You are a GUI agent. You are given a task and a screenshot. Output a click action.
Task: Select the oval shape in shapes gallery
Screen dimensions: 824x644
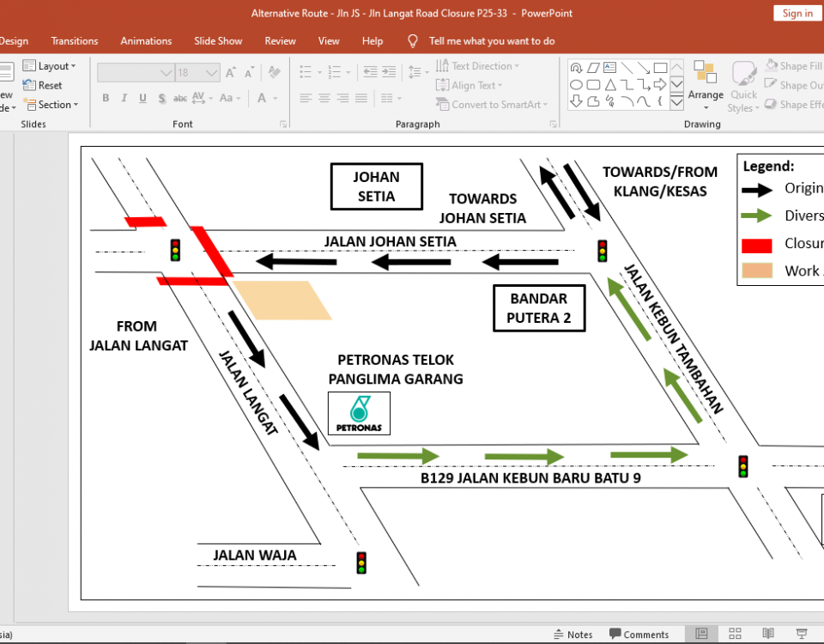(x=577, y=85)
